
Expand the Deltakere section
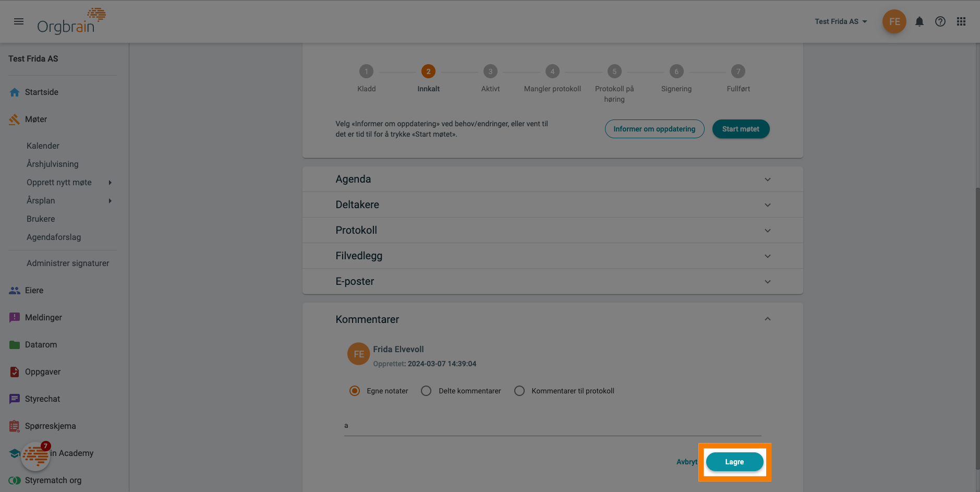553,205
